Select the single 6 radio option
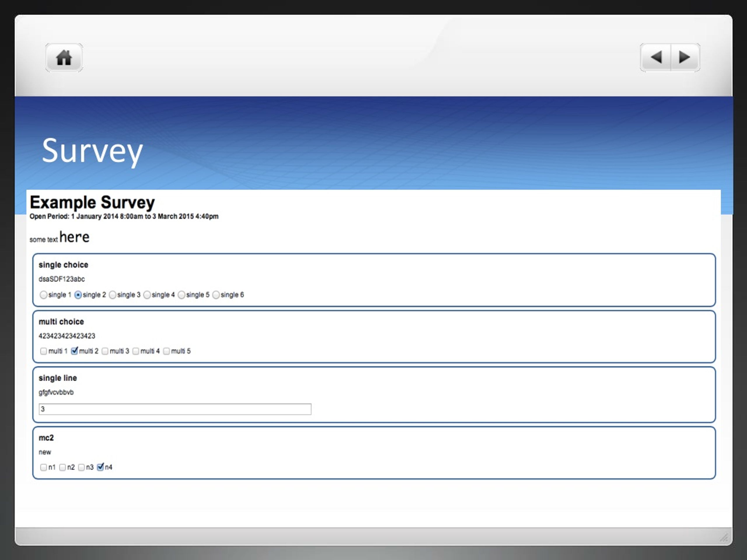The image size is (747, 560). click(x=216, y=295)
